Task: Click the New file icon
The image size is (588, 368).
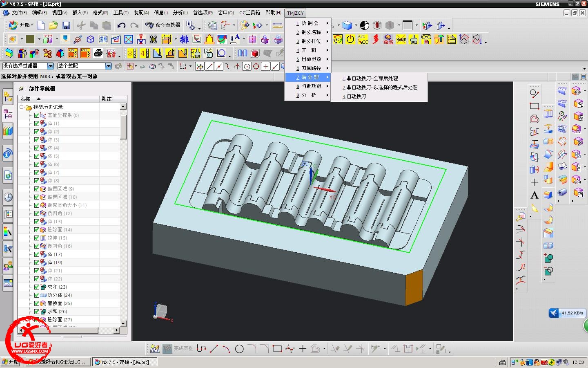Action: click(x=41, y=25)
